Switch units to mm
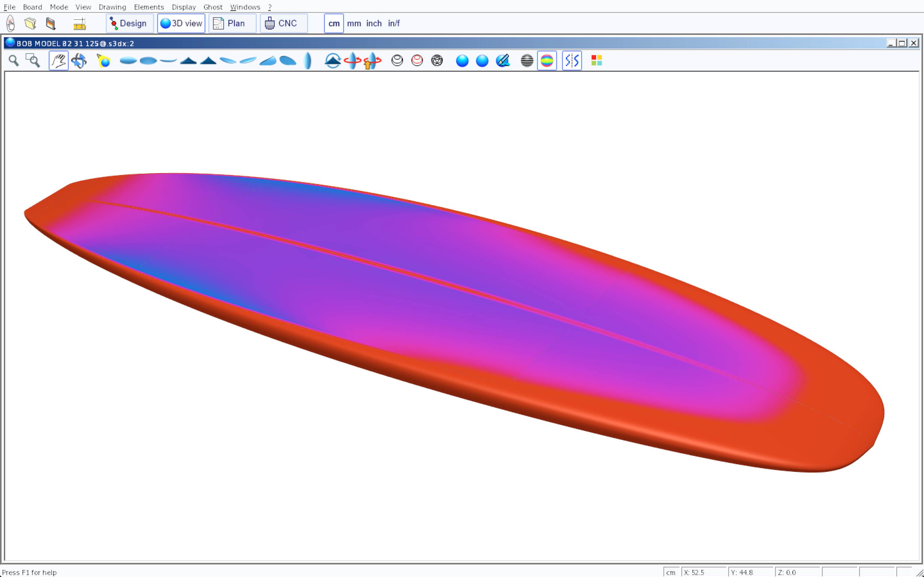Image resolution: width=924 pixels, height=577 pixels. (354, 23)
